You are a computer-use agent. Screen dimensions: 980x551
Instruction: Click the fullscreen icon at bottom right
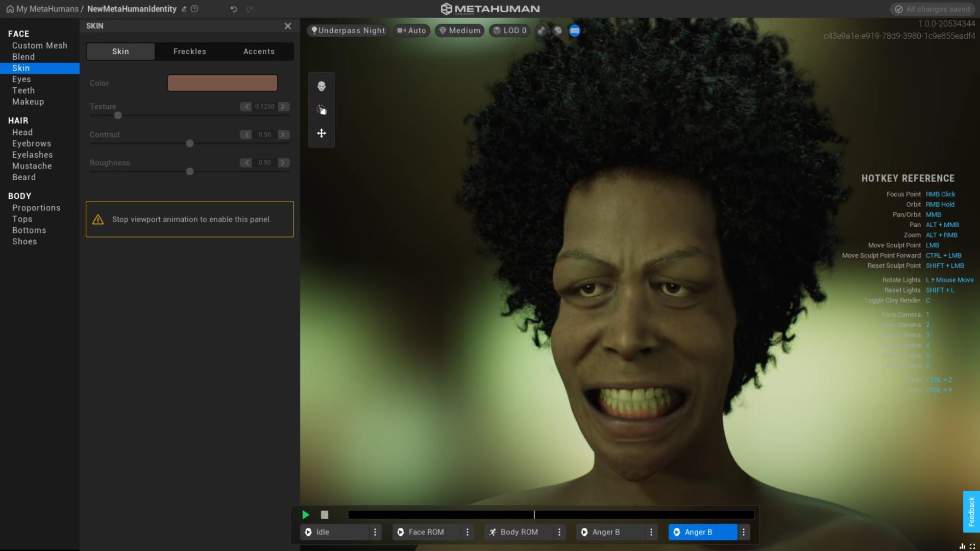click(x=973, y=546)
